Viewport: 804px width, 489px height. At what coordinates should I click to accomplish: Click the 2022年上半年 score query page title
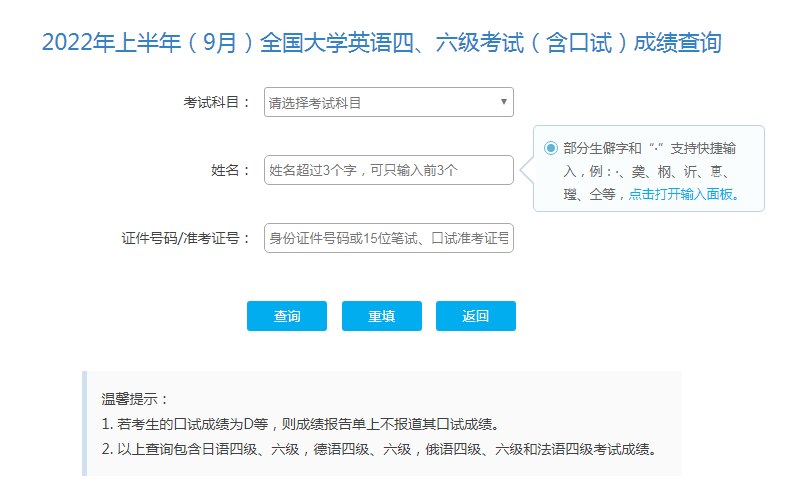[381, 43]
